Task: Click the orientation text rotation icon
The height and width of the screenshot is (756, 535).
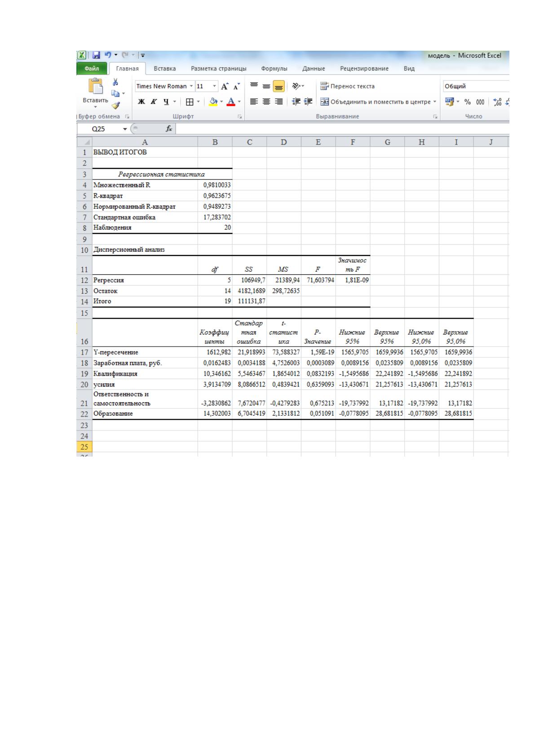Action: click(297, 86)
